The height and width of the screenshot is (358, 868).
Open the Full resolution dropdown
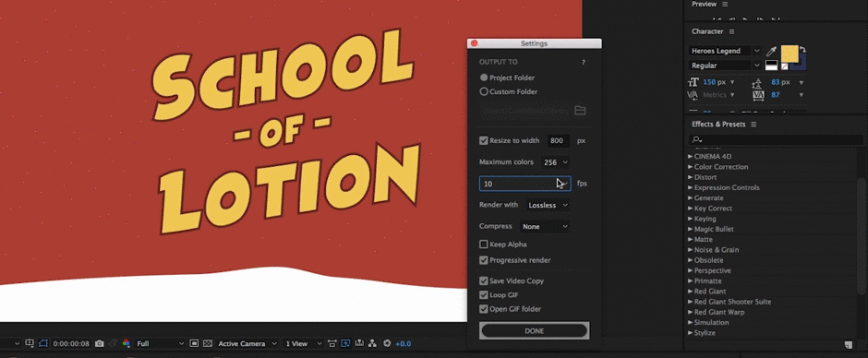coord(161,343)
